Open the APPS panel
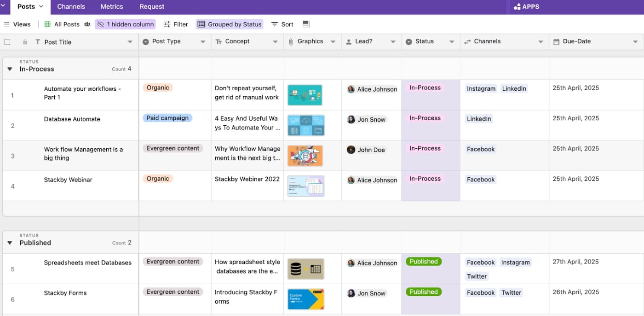The height and width of the screenshot is (316, 644). tap(527, 7)
